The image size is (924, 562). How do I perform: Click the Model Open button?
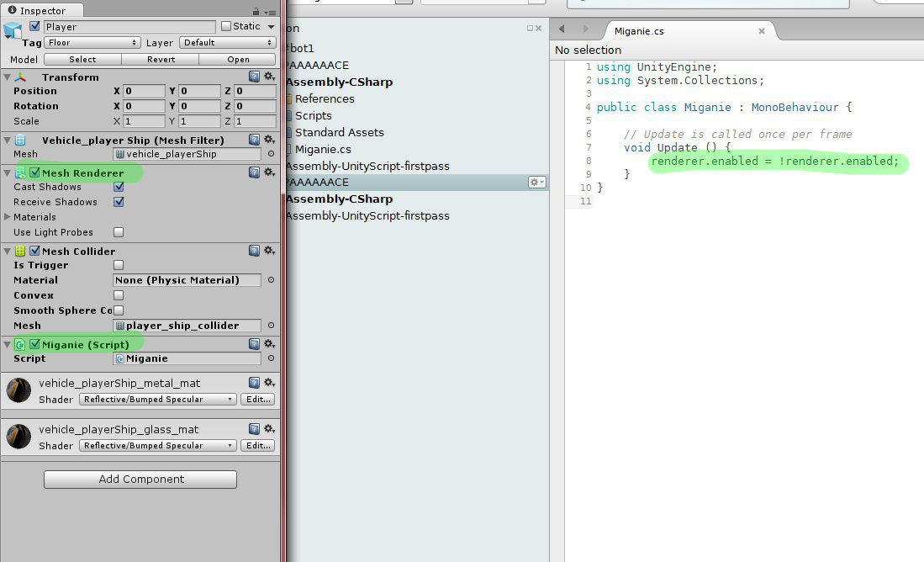(237, 60)
